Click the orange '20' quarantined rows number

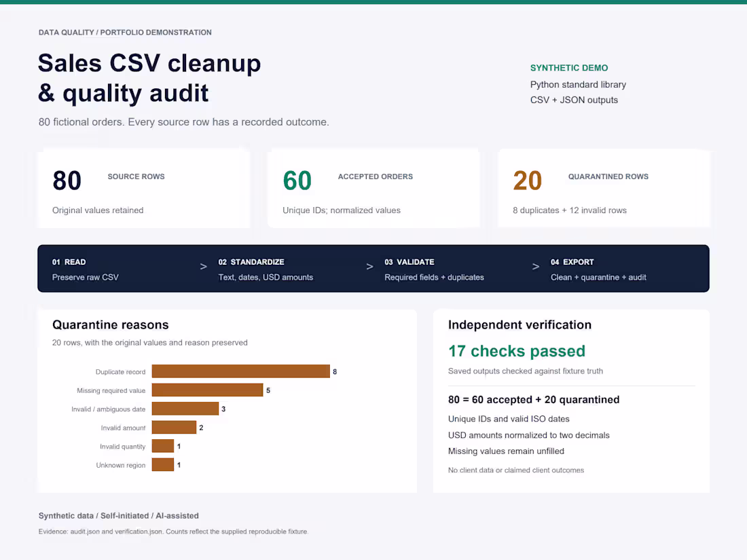tap(528, 181)
